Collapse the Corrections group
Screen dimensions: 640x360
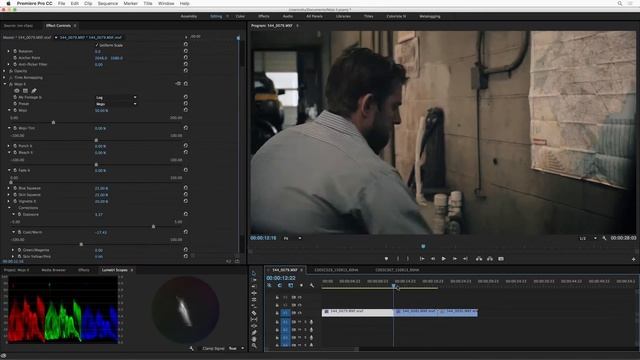[9, 208]
